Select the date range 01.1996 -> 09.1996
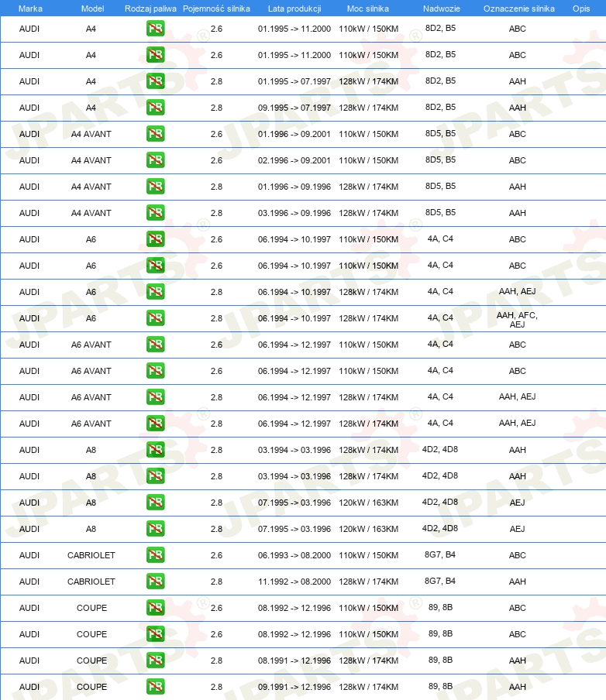The image size is (606, 700). 294,187
